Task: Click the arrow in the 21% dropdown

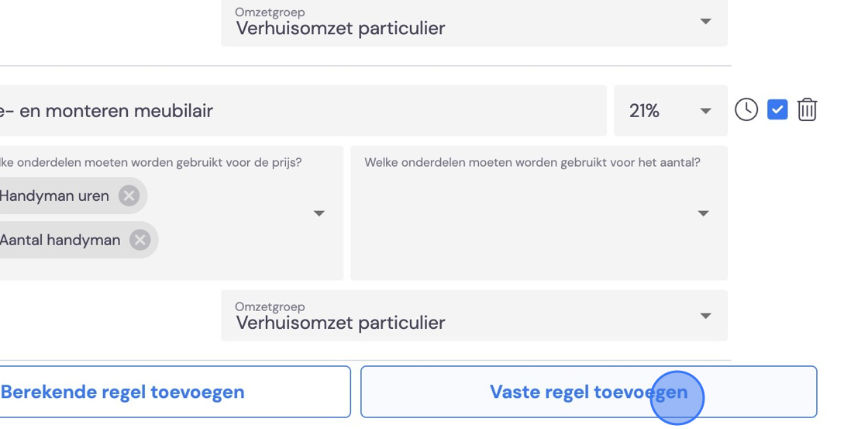Action: click(704, 111)
